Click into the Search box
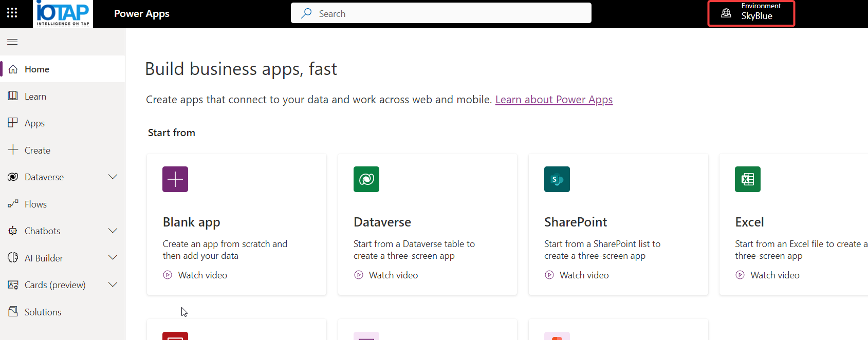Image resolution: width=868 pixels, height=340 pixels. (x=441, y=13)
